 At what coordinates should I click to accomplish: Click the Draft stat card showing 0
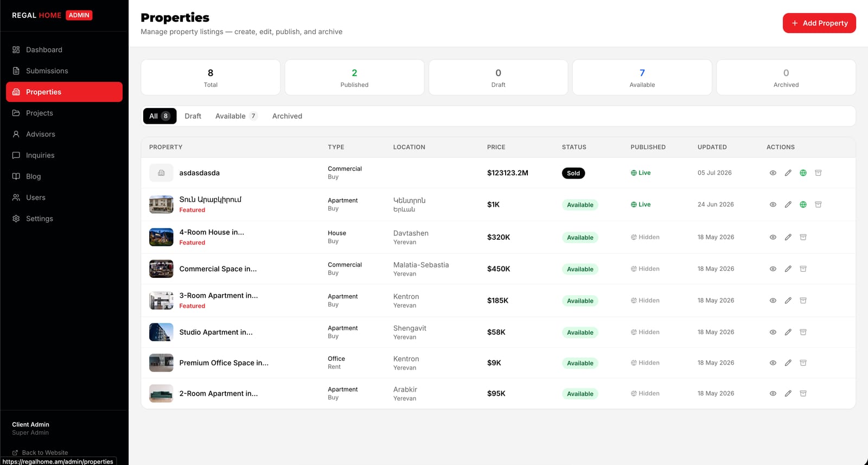[x=498, y=78]
